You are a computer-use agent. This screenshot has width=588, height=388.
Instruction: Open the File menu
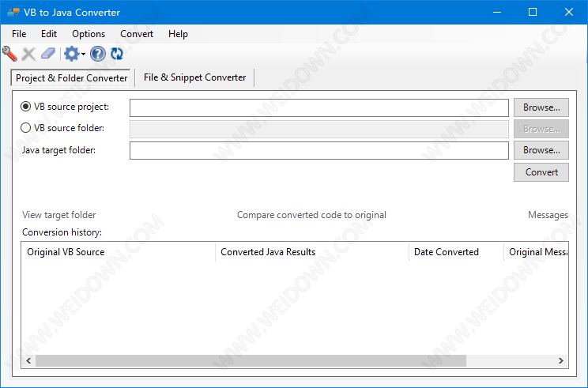[19, 34]
